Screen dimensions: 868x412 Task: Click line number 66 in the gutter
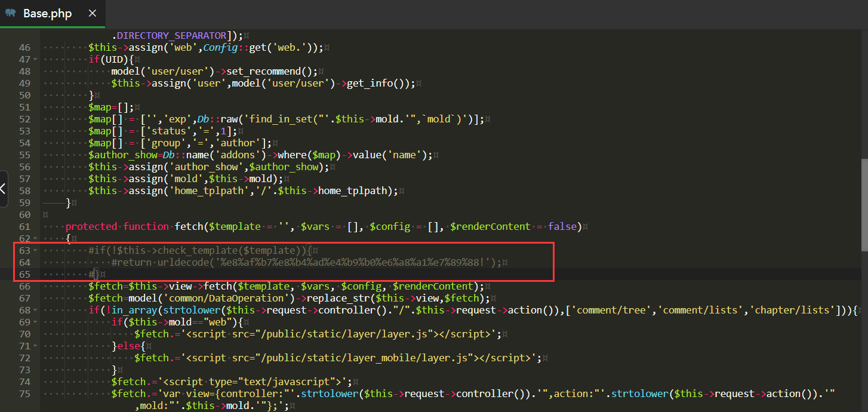[24, 286]
